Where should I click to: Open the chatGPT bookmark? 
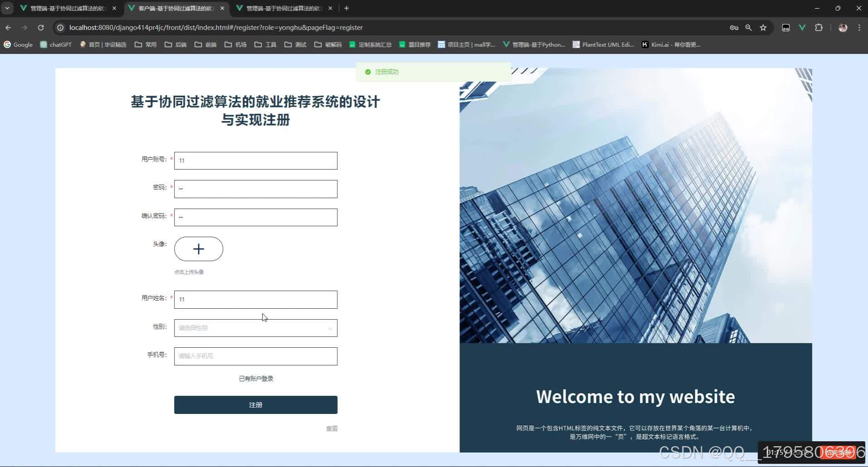click(x=56, y=44)
